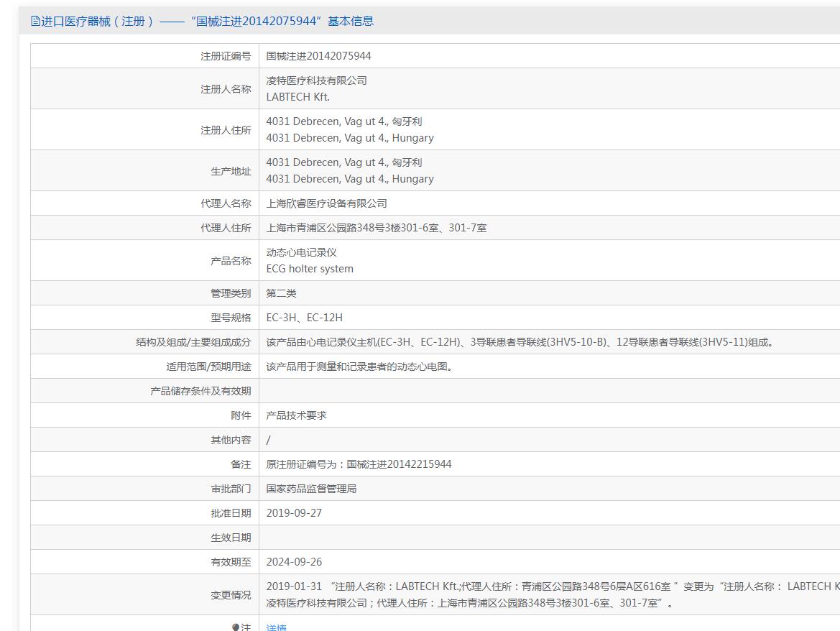Click the 变更情况 label
The image size is (840, 631).
(231, 595)
